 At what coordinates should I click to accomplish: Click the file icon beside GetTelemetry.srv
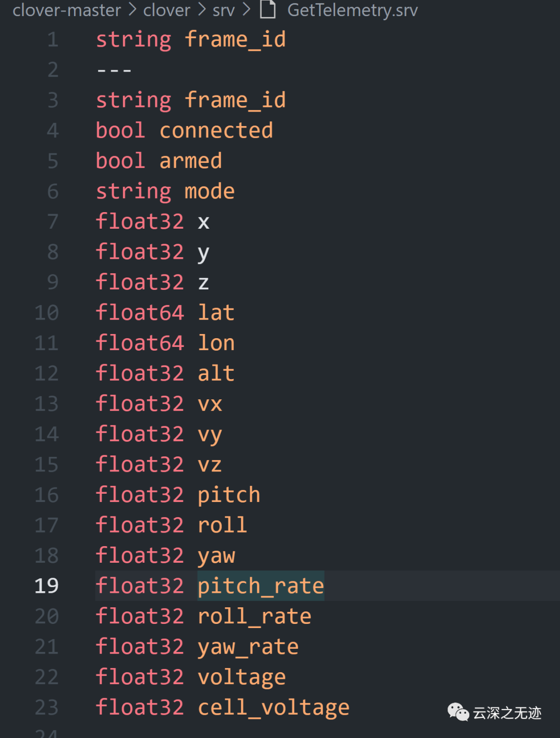[268, 9]
